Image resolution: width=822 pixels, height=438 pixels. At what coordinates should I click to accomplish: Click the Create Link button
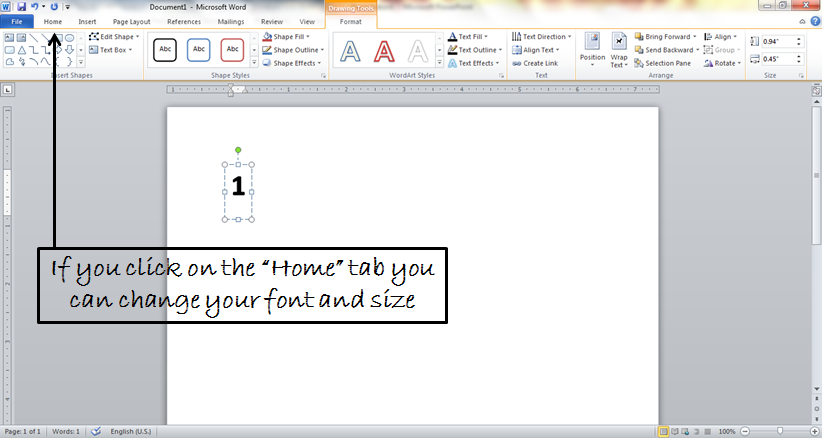click(535, 63)
